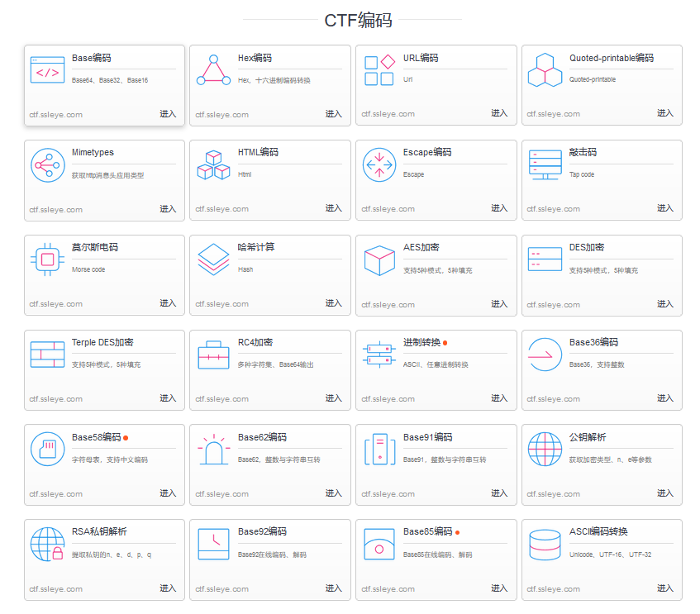Image resolution: width=700 pixels, height=614 pixels.
Task: Open 进入 link on 公钥解析 card
Action: (x=665, y=493)
